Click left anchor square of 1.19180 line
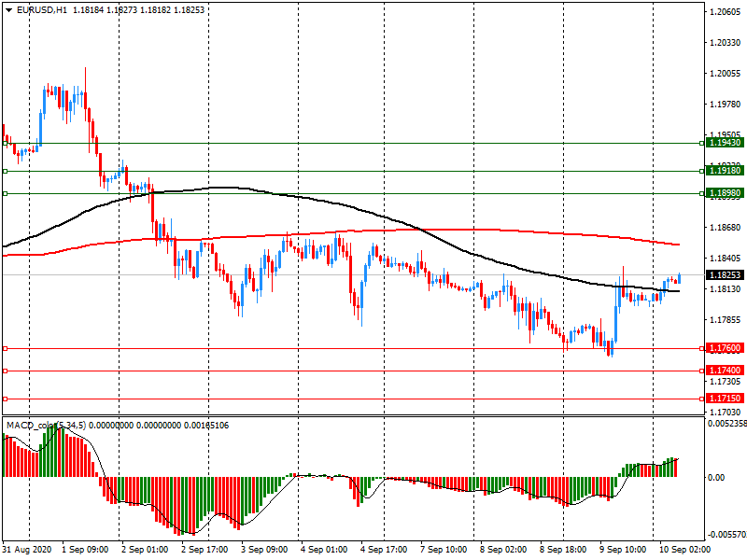This screenshot has height=560, width=747. pos(5,171)
